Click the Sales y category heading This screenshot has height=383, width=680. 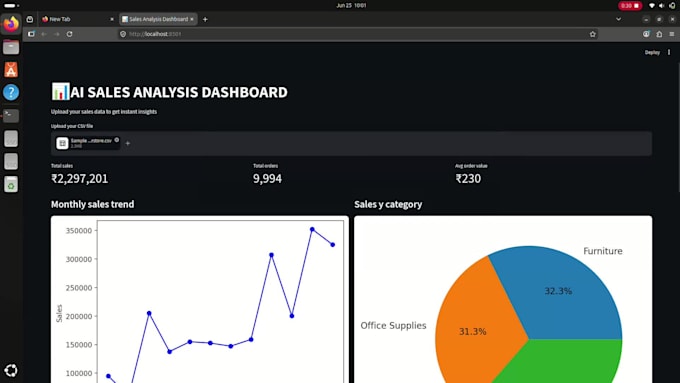pyautogui.click(x=388, y=204)
